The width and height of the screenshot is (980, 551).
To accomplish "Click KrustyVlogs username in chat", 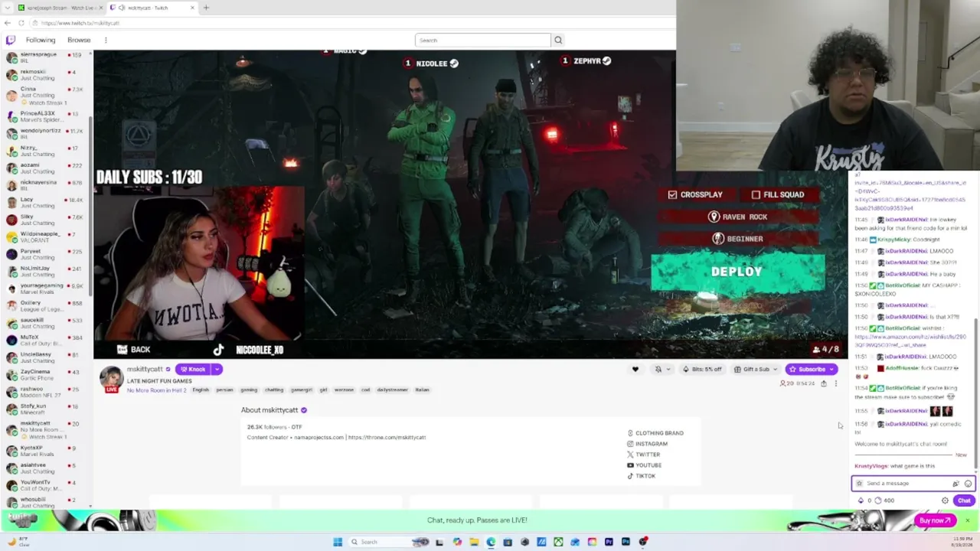I will coord(871,466).
